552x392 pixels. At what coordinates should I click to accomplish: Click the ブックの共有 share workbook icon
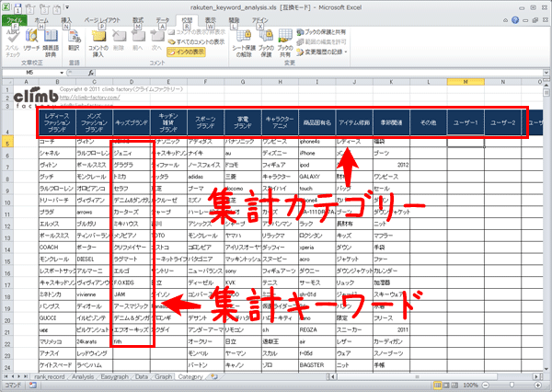tap(285, 43)
